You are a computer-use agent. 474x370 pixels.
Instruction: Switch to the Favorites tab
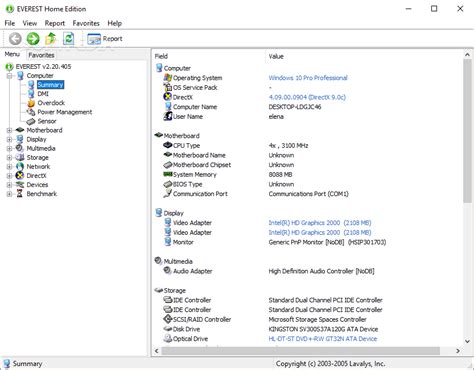pyautogui.click(x=41, y=55)
